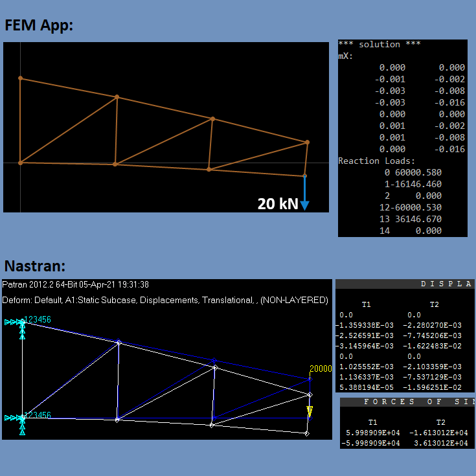Pick the top-left node of the FEM truss
Image resolution: width=476 pixels, height=476 pixels.
(x=20, y=78)
